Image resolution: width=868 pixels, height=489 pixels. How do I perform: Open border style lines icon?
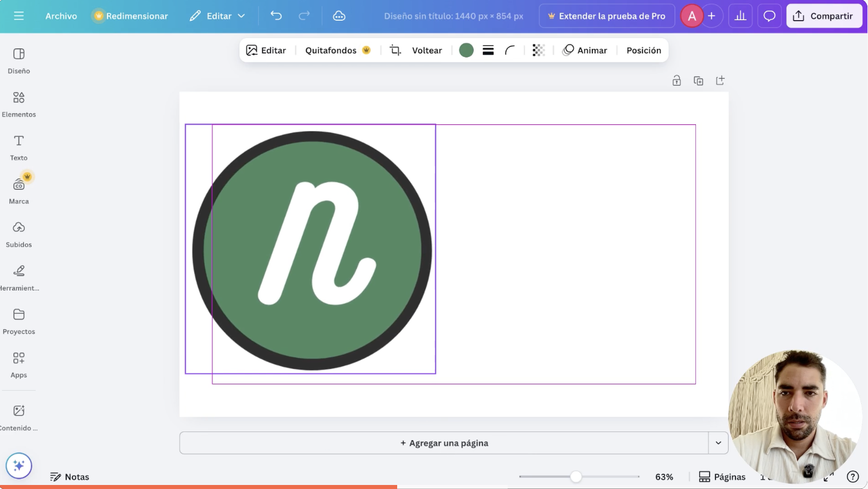488,51
